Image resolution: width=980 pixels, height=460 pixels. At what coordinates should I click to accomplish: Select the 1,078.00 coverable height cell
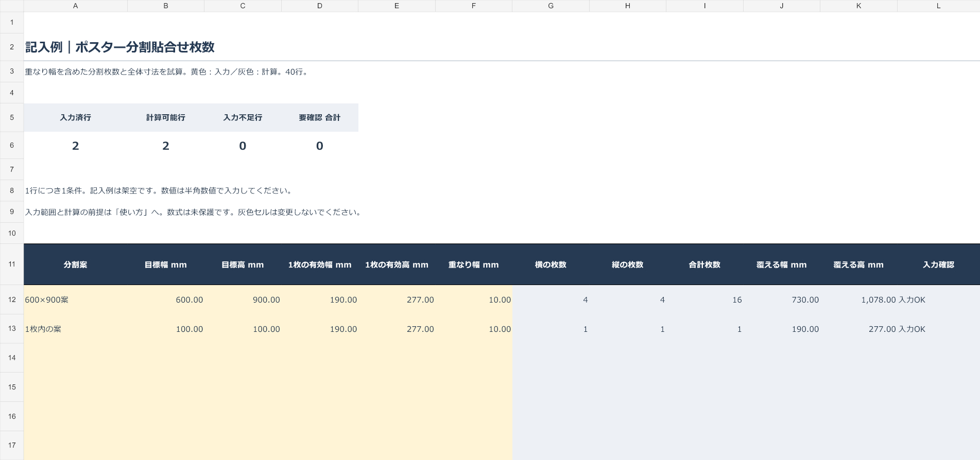point(858,299)
